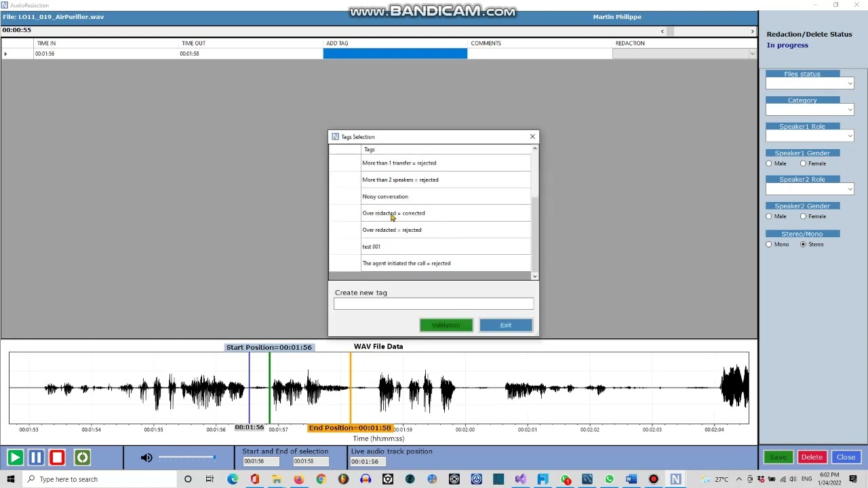
Task: Select Female for Speaker2 Gender
Action: [804, 216]
